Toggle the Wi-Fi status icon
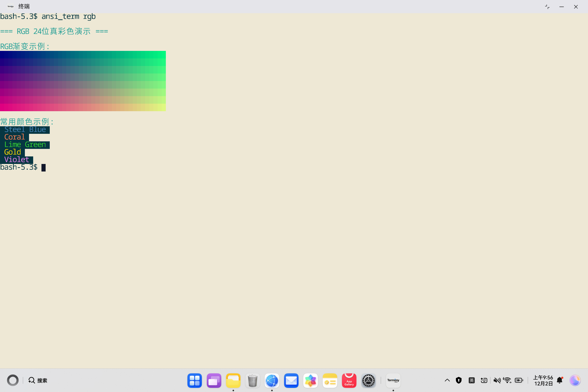 [507, 380]
